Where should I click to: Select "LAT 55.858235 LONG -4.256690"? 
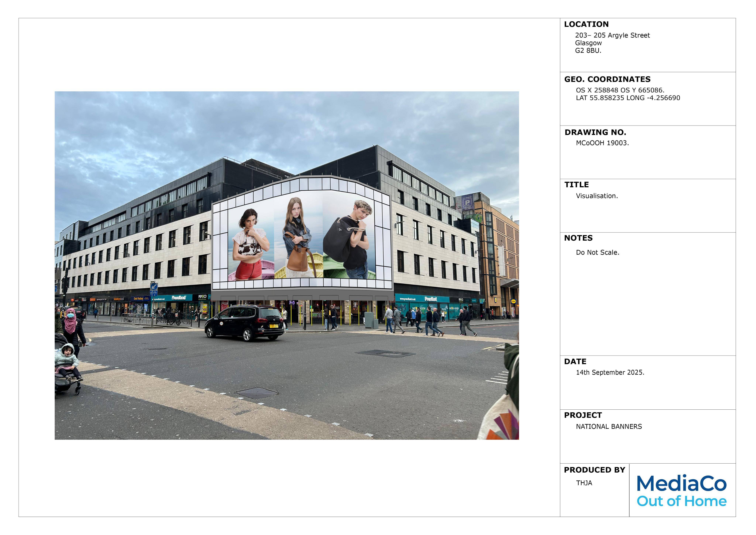click(628, 98)
